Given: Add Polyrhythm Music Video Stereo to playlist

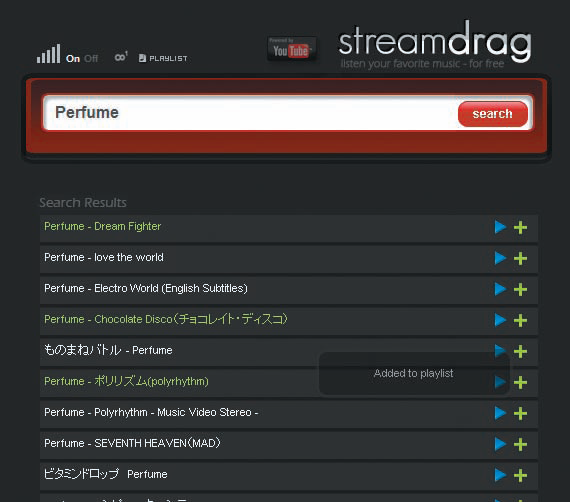Looking at the screenshot, I should pos(520,413).
